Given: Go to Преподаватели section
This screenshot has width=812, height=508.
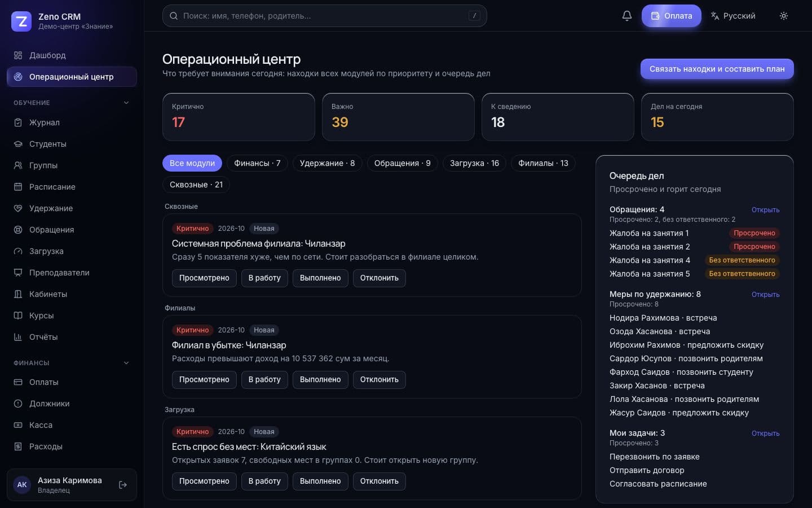Looking at the screenshot, I should pyautogui.click(x=72, y=273).
